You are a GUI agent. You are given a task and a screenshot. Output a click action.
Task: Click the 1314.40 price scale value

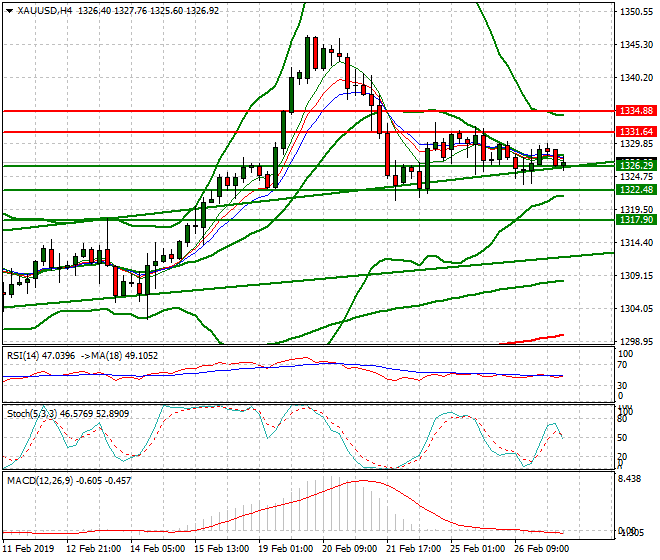637,243
